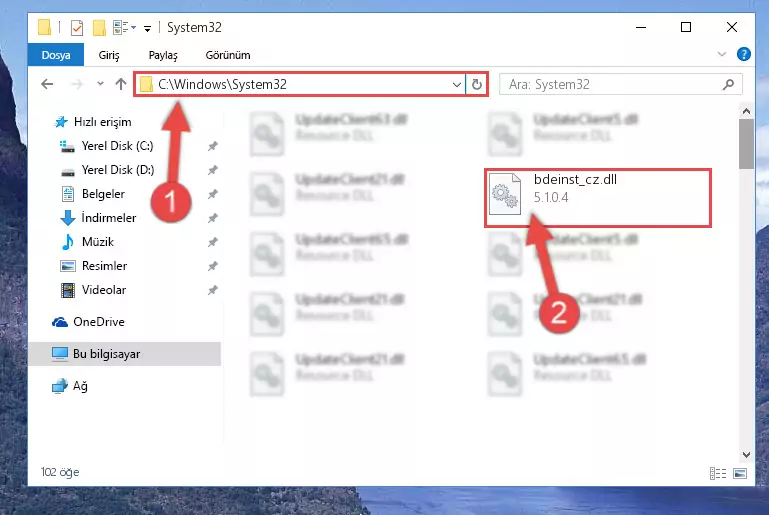Refresh the System32 folder view
The height and width of the screenshot is (515, 769).
[x=476, y=84]
